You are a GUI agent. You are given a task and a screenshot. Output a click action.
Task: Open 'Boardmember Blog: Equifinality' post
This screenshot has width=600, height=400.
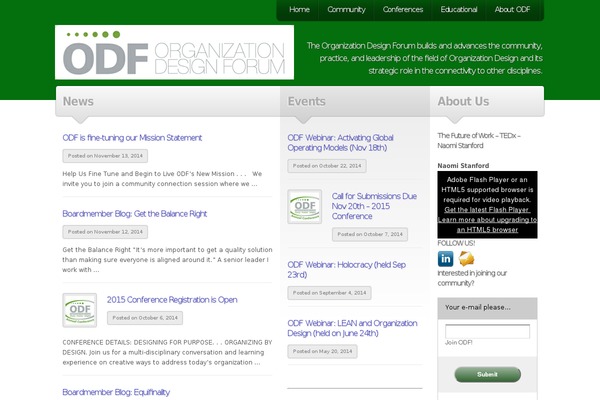tap(116, 392)
